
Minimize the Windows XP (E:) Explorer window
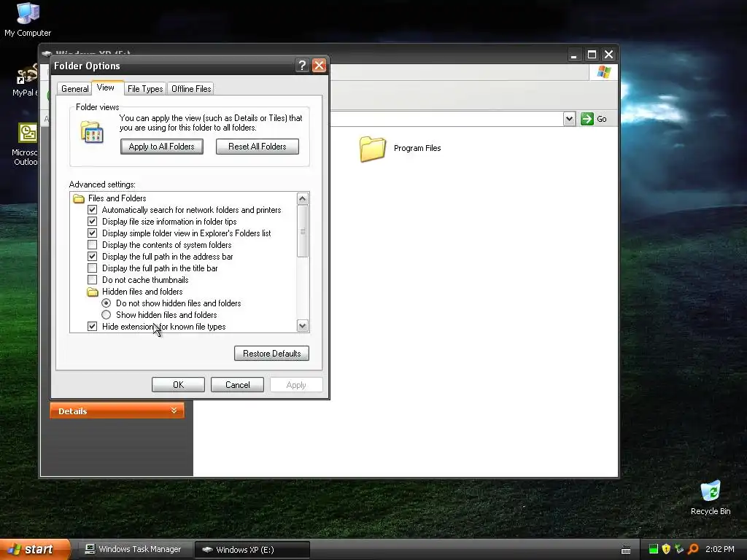[574, 55]
